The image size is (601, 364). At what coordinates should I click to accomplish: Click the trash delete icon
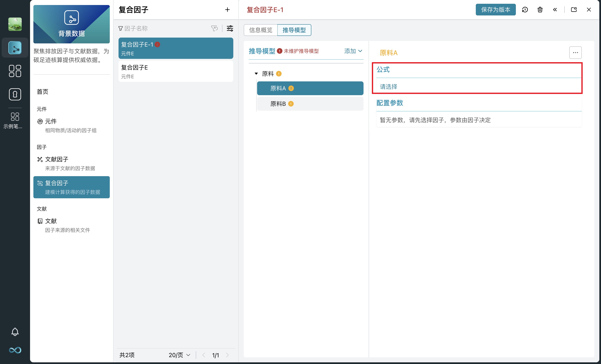[540, 10]
